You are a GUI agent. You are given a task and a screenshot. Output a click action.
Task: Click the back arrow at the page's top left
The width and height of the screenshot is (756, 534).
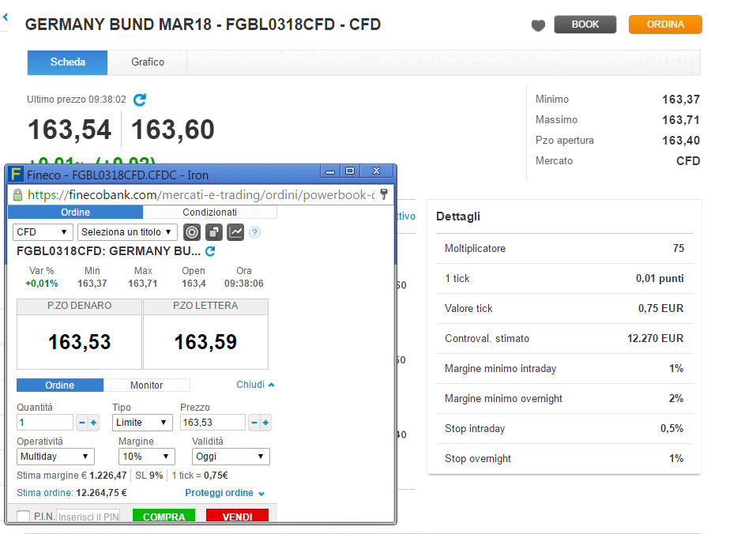(6, 17)
